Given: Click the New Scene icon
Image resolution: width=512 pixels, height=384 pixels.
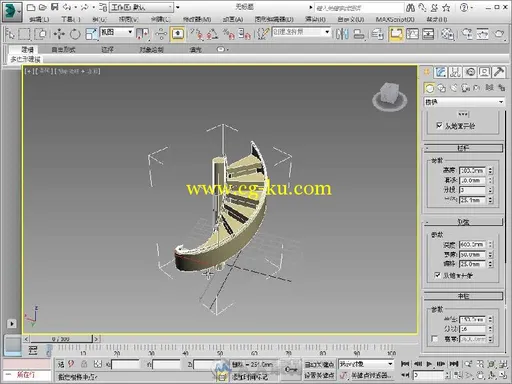Looking at the screenshot, I should 31,7.
